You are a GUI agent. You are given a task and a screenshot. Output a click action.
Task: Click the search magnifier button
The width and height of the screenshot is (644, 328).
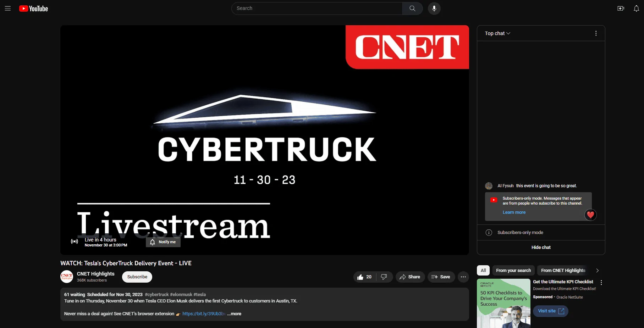[412, 9]
